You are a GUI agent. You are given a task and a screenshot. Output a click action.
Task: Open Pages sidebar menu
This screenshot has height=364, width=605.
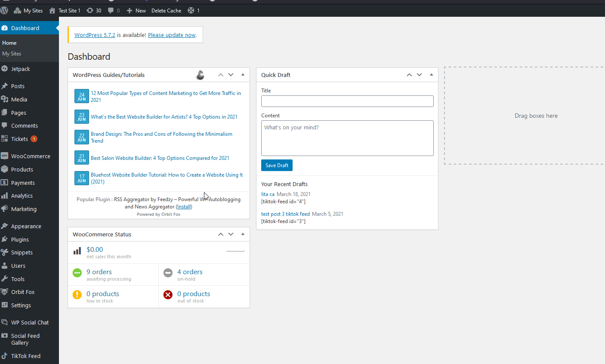[29, 113]
